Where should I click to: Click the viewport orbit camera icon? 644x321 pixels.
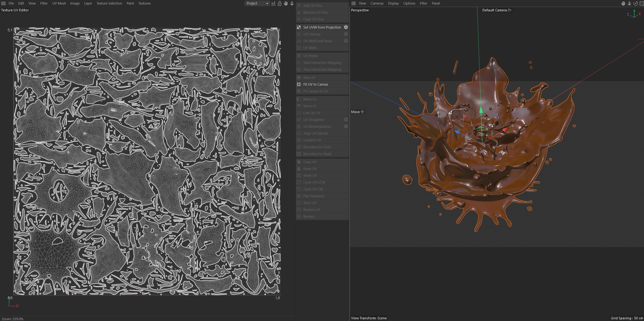coord(635,3)
